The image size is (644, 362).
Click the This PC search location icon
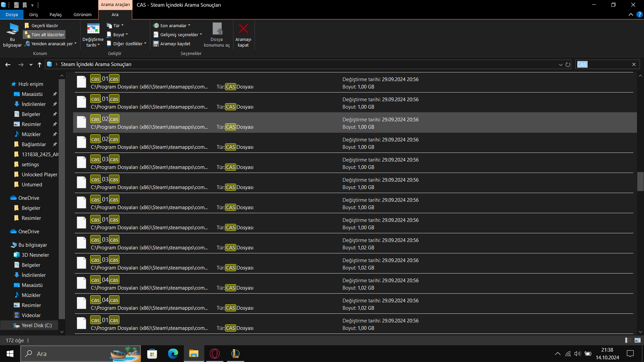(x=12, y=29)
